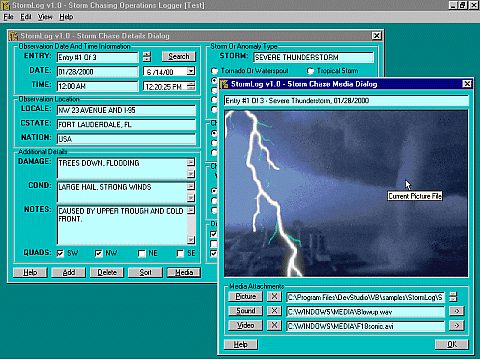The width and height of the screenshot is (480, 360).
Task: Click the Media button
Action: click(x=184, y=273)
